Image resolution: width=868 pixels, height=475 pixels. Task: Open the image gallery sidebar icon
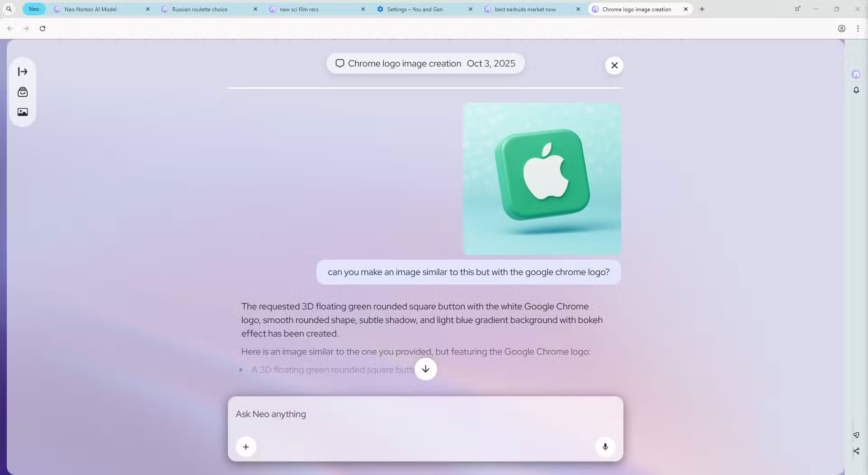pos(23,112)
